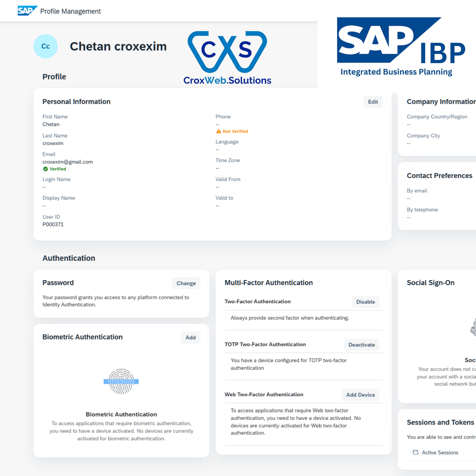Click the Language label
The height and width of the screenshot is (476, 476).
(227, 142)
